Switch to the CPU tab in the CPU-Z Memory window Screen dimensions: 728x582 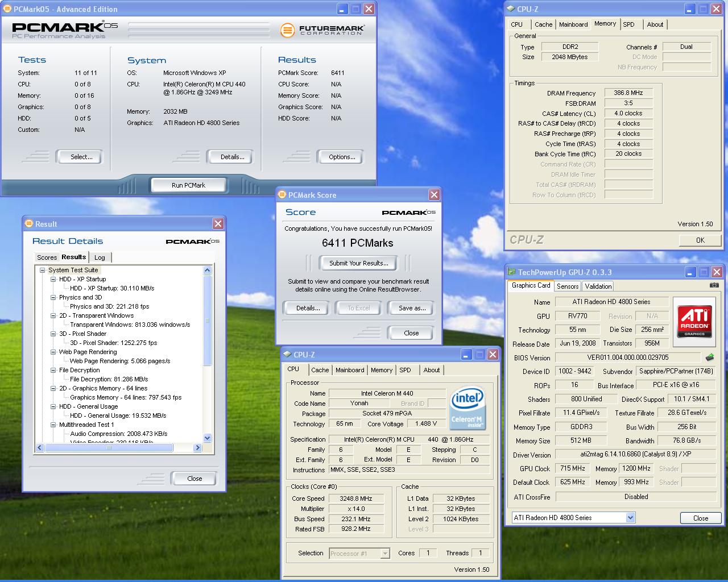click(x=517, y=24)
